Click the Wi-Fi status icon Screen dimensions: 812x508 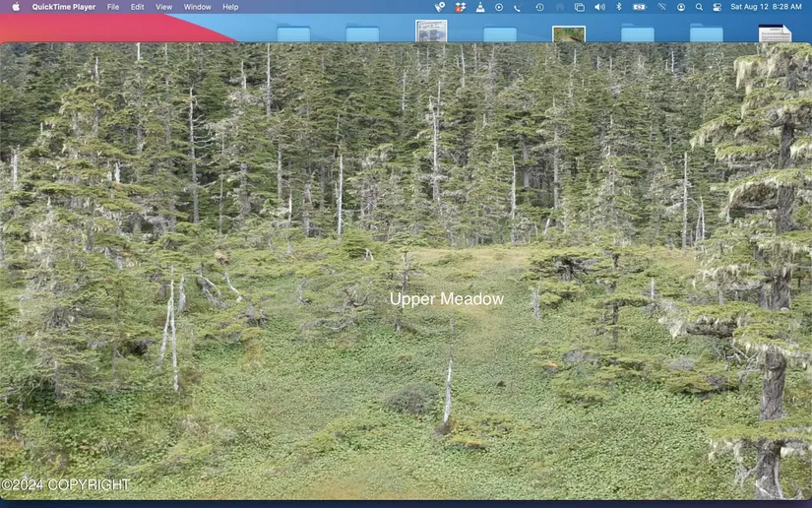pyautogui.click(x=661, y=7)
